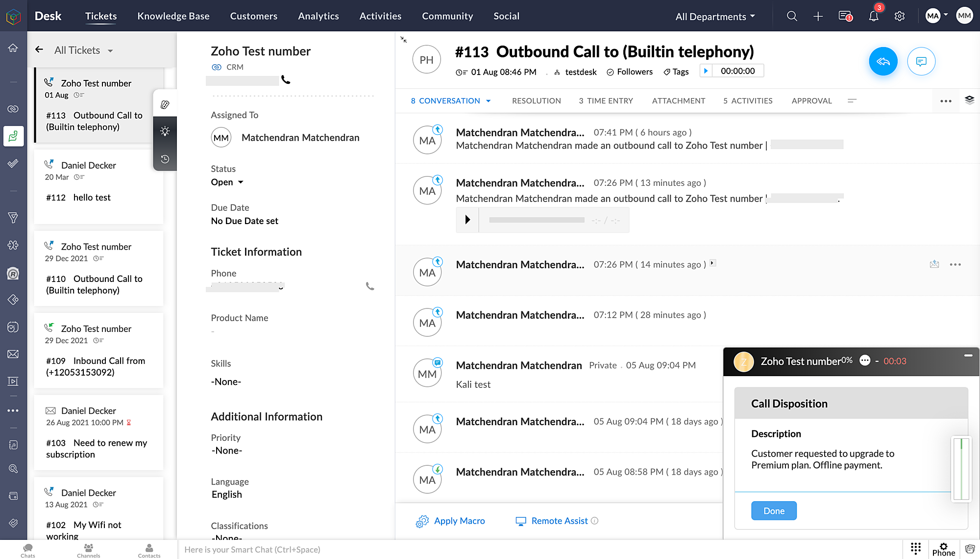Click the call volume level meter
This screenshot has width=980, height=559.
[x=961, y=468]
